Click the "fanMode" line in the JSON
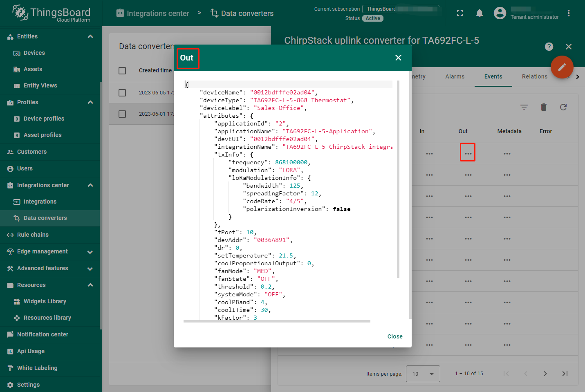585x392 pixels. tap(244, 271)
